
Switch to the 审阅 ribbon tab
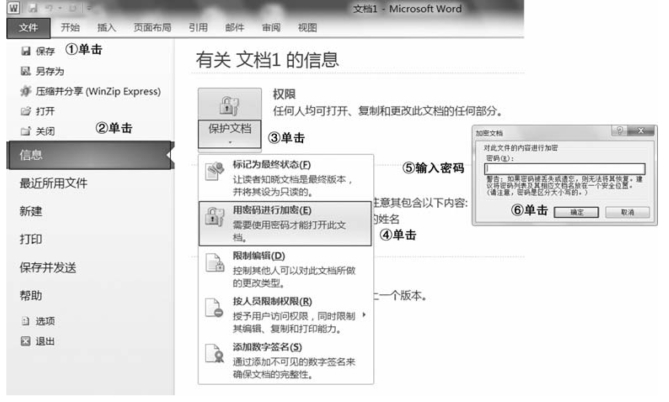(x=271, y=28)
